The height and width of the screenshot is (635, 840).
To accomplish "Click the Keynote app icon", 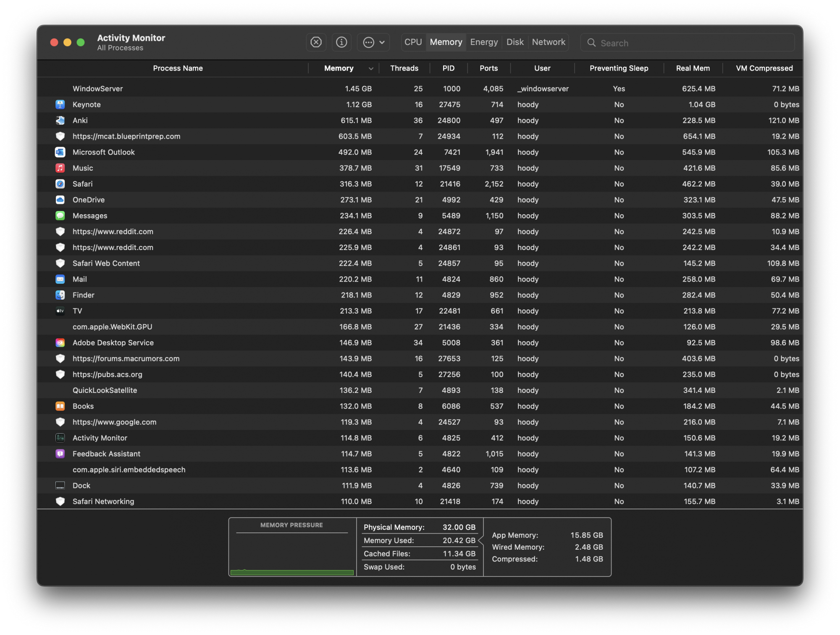I will pyautogui.click(x=60, y=105).
